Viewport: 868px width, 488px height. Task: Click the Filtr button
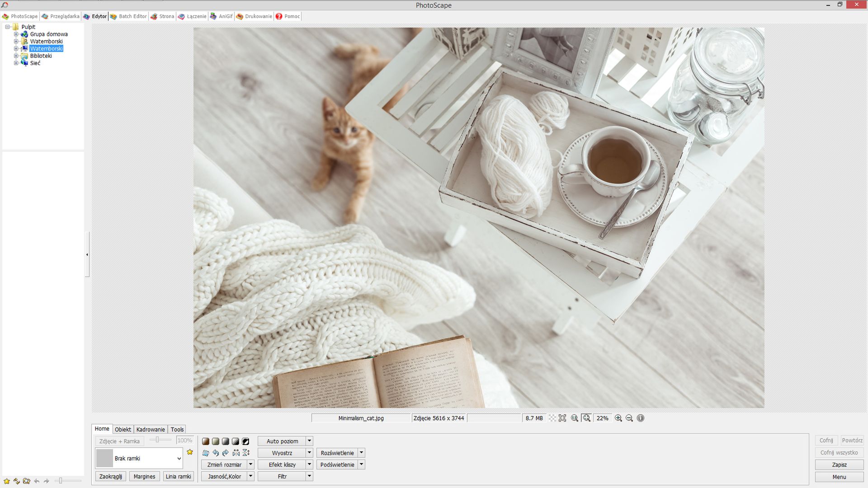pyautogui.click(x=282, y=476)
